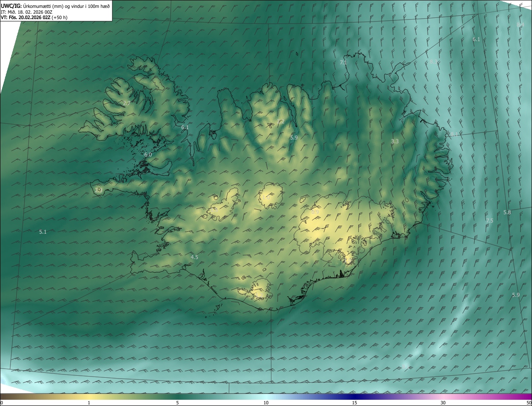532x406 pixels.
Task: Click the 1.0 value on Hofsjökull glacier
Action: point(266,197)
